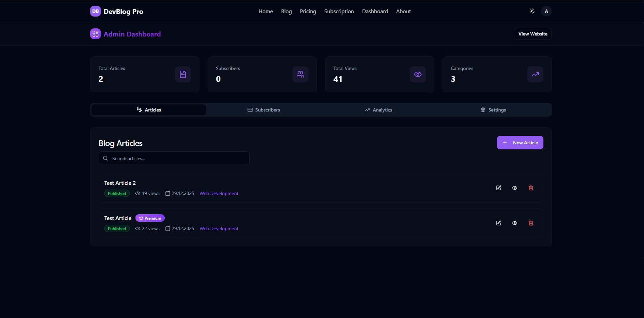The width and height of the screenshot is (644, 318).
Task: Open Web Development category link for Test Article
Action: [x=219, y=228]
